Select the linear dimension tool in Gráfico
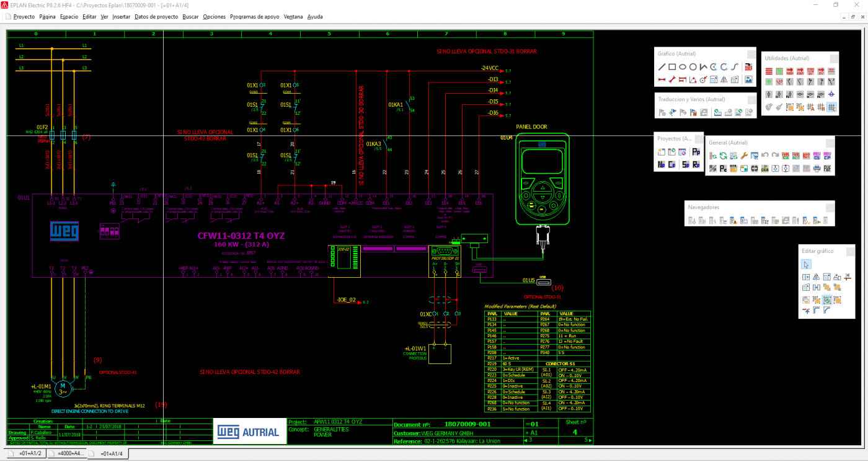Image resolution: width=868 pixels, height=462 pixels. pos(662,79)
